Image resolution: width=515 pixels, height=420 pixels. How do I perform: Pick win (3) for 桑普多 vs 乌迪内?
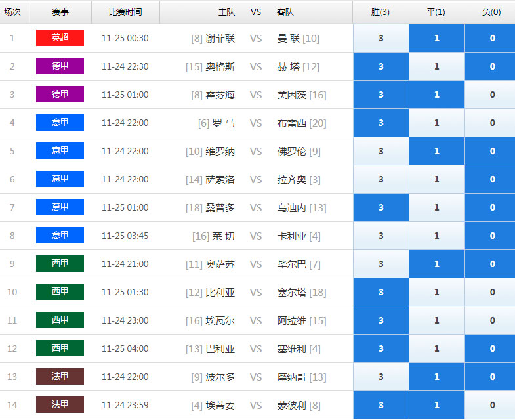coord(381,207)
